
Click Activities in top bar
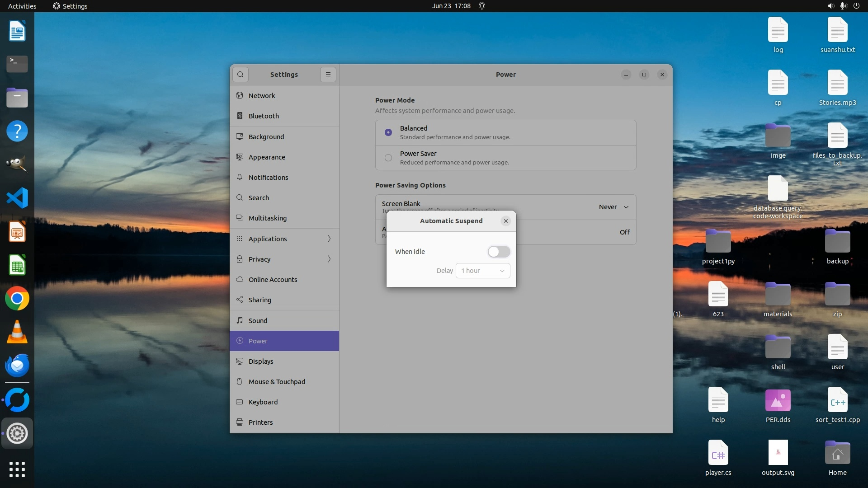22,6
